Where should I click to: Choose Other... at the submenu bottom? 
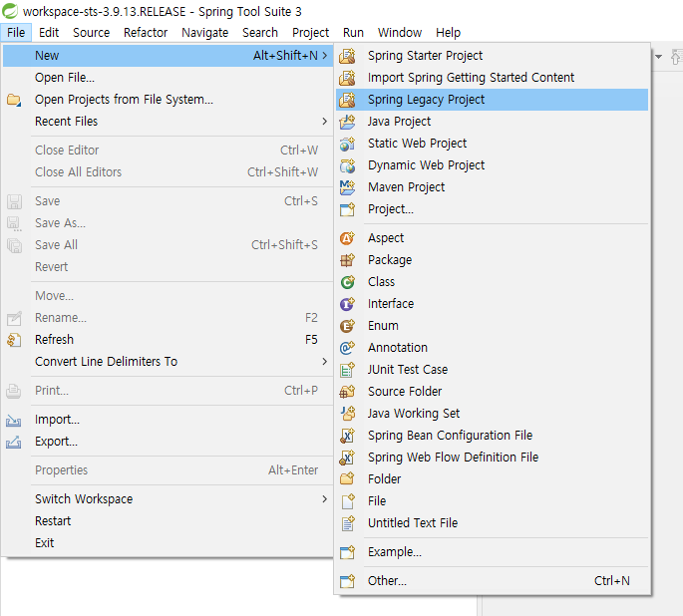pyautogui.click(x=387, y=581)
